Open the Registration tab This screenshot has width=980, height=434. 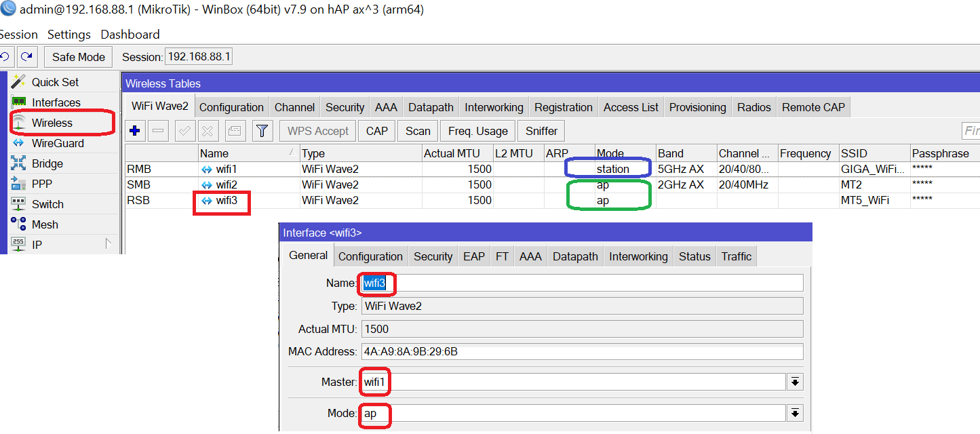click(564, 107)
